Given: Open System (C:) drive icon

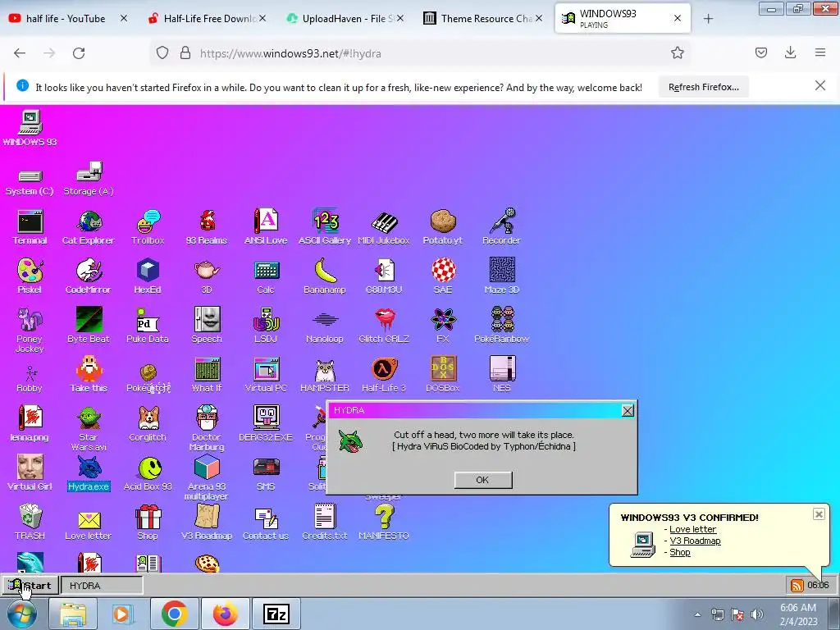Looking at the screenshot, I should click(x=30, y=182).
